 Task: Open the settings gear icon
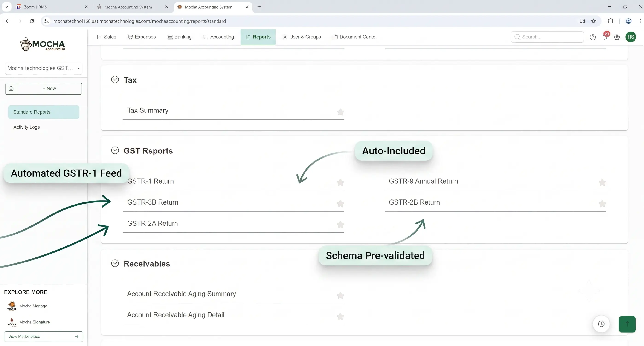click(x=617, y=37)
